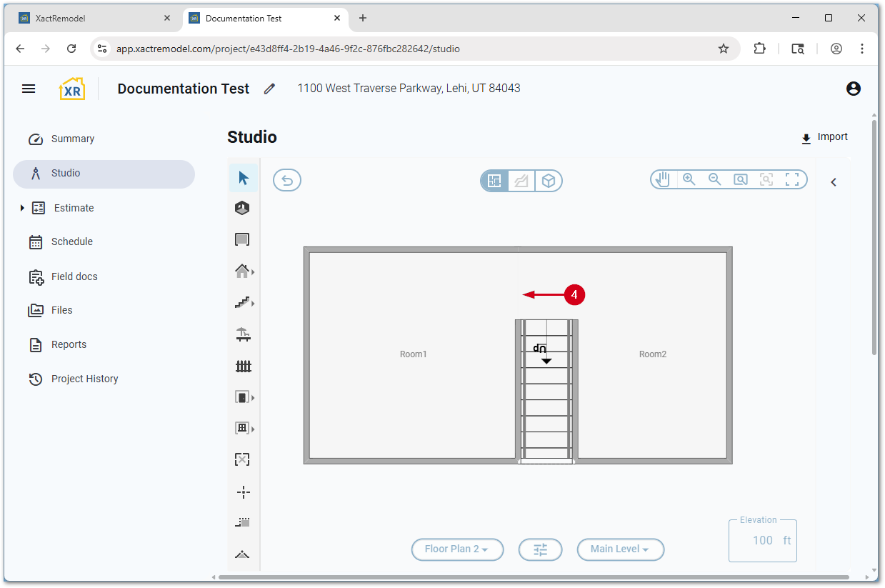Select the arrow pointer tool
Image resolution: width=885 pixels, height=588 pixels.
244,178
